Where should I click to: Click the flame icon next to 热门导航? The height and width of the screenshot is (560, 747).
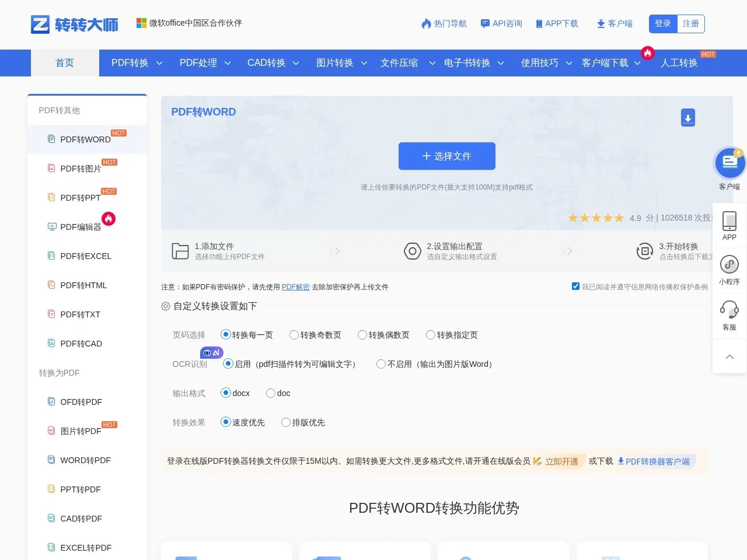click(426, 23)
